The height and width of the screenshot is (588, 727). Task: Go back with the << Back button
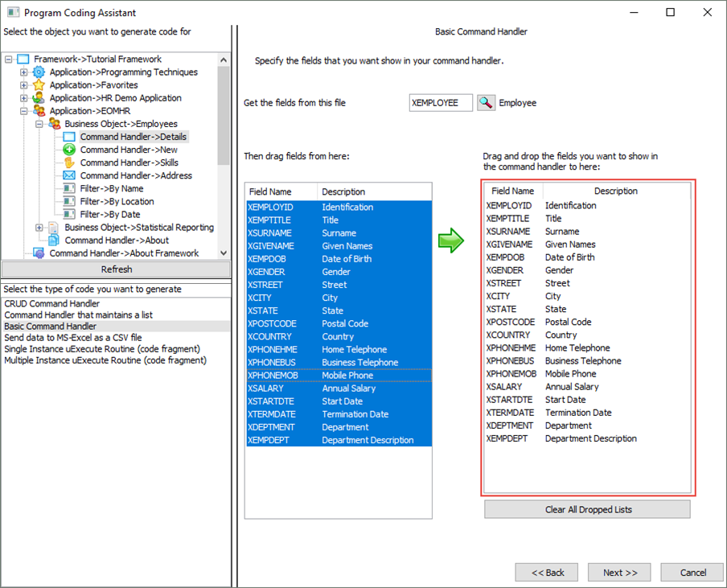coord(547,572)
